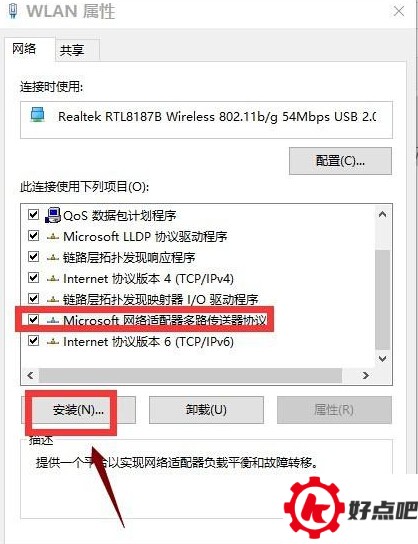Image resolution: width=418 pixels, height=544 pixels.
Task: Disable the Microsoft 网络适配器多路传送器协议 checkbox
Action: coord(33,319)
